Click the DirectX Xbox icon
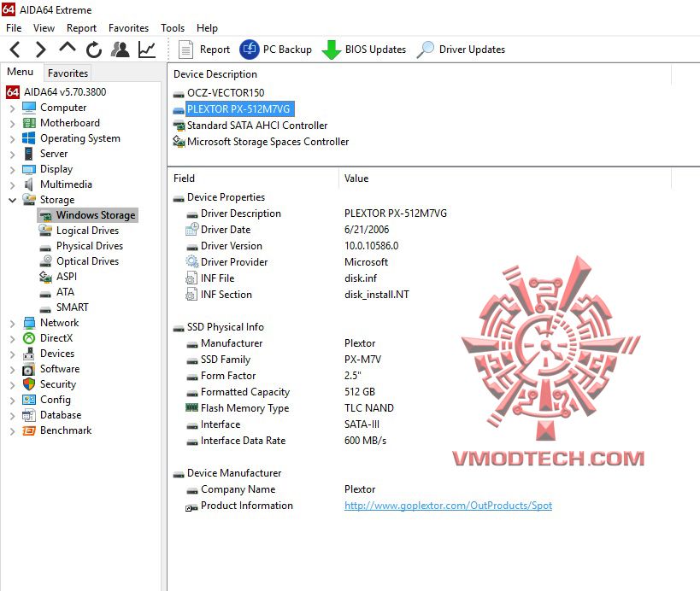700x591 pixels. pyautogui.click(x=29, y=338)
